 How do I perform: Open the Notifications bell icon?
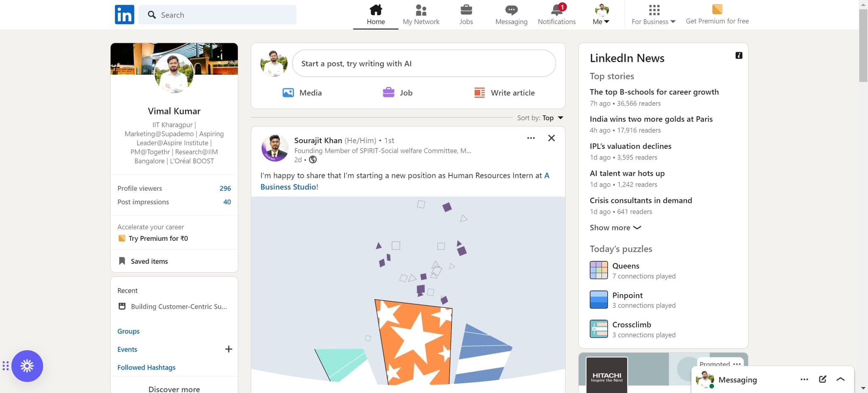pyautogui.click(x=556, y=10)
